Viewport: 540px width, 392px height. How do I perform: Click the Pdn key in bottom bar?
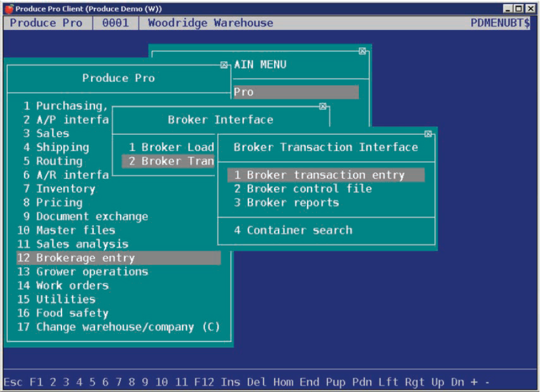click(362, 382)
